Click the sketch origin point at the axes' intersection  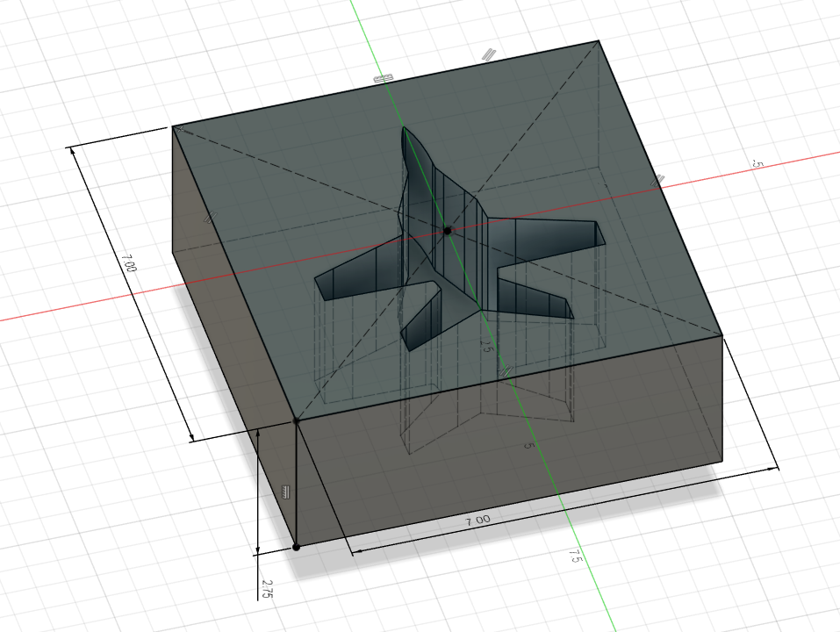(x=448, y=231)
